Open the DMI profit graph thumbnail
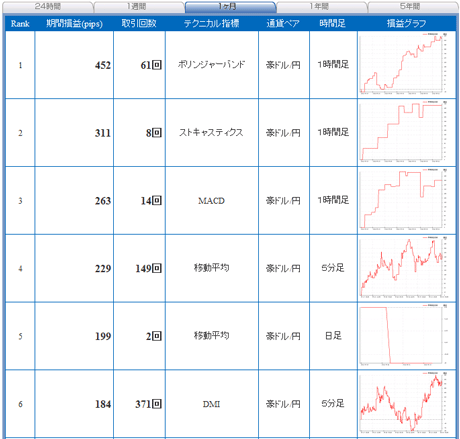Screen dimensions: 460x439 [x=406, y=404]
